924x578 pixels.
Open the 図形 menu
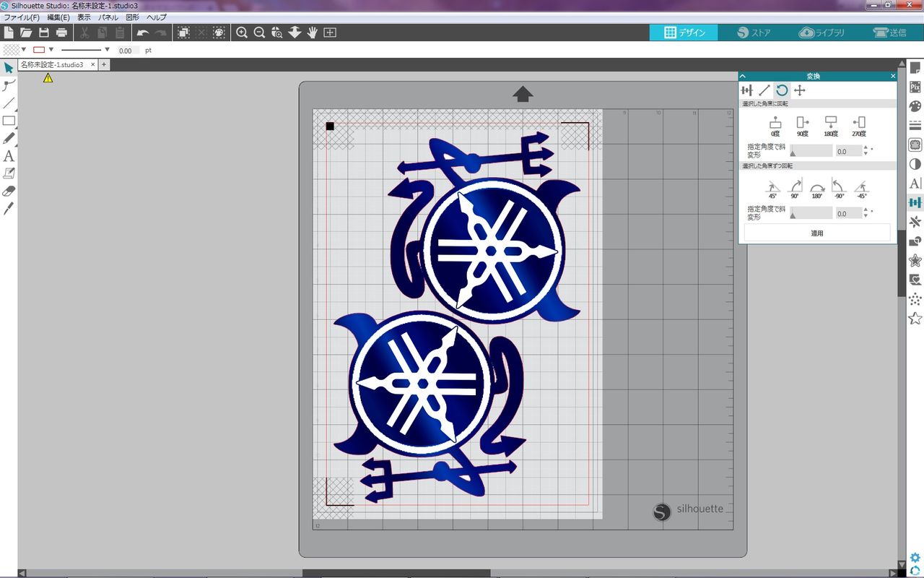(133, 17)
